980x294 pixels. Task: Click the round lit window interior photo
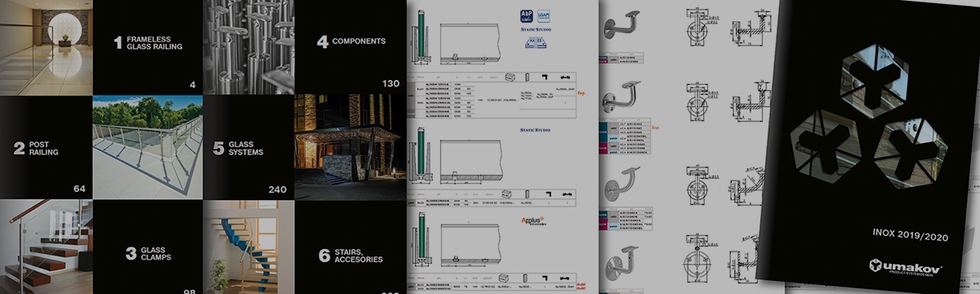click(x=46, y=47)
